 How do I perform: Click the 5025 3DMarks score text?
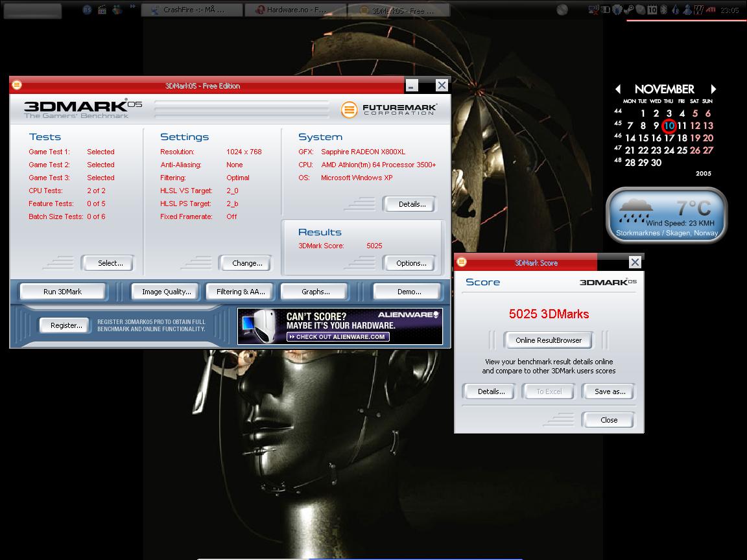coord(549,314)
